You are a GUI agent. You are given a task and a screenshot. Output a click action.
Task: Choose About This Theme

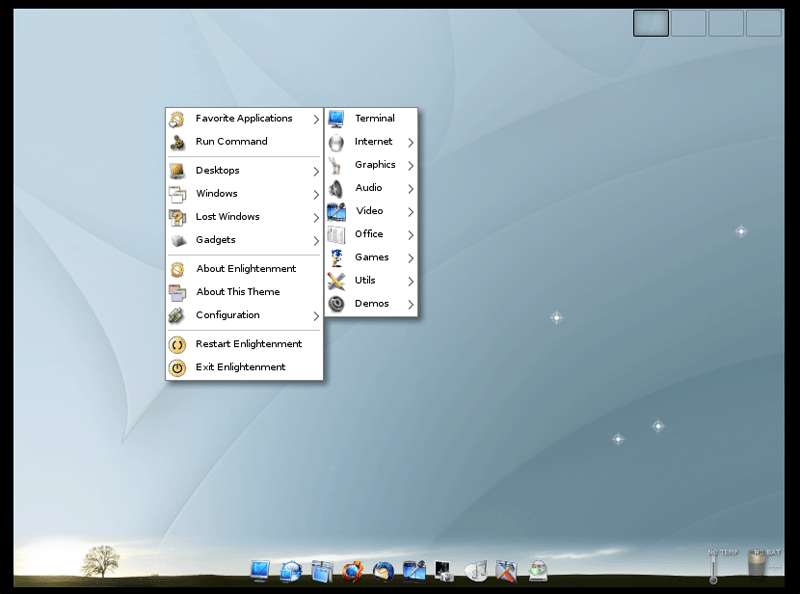point(244,292)
